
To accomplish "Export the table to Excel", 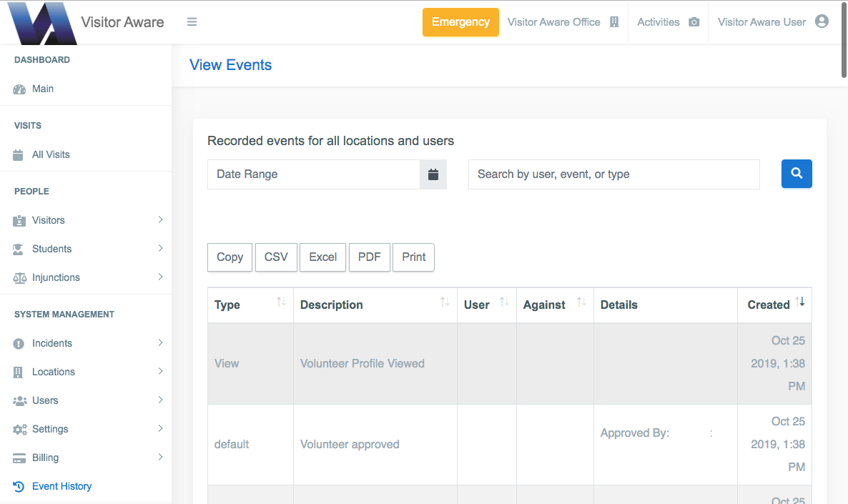I will (x=323, y=257).
